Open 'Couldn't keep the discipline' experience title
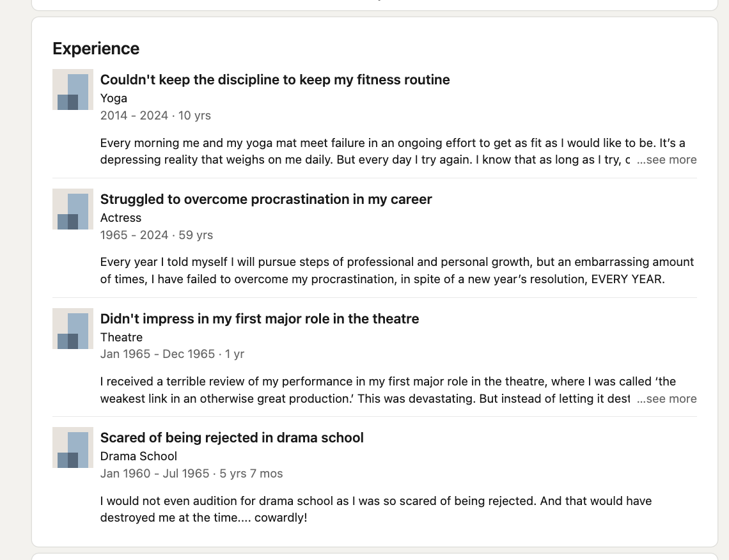Screen dimensions: 729x560 (275, 80)
